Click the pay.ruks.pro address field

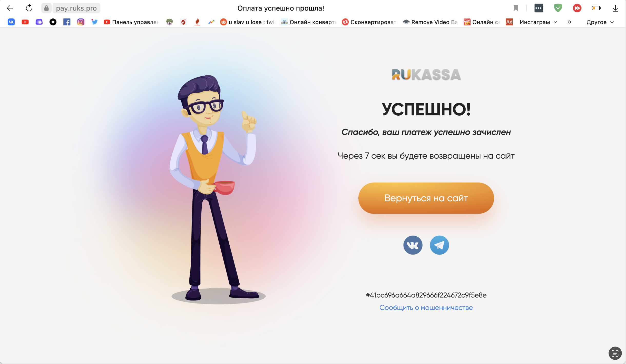coord(76,8)
